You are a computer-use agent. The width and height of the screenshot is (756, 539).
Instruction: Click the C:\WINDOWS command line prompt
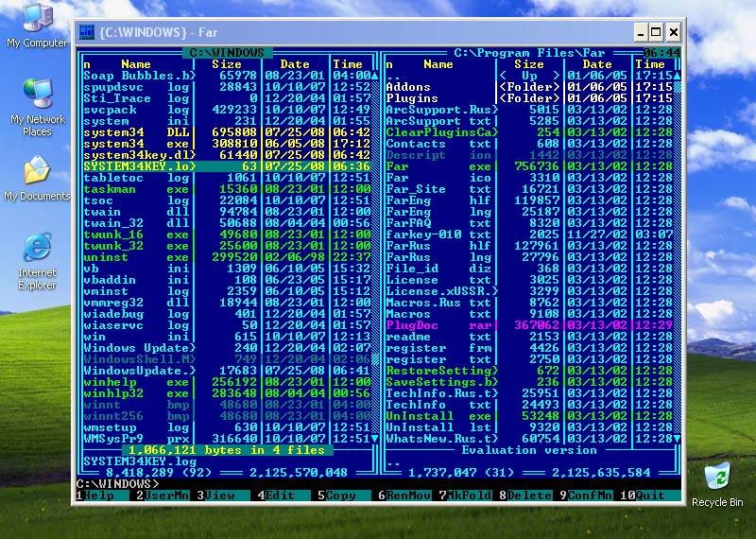117,484
